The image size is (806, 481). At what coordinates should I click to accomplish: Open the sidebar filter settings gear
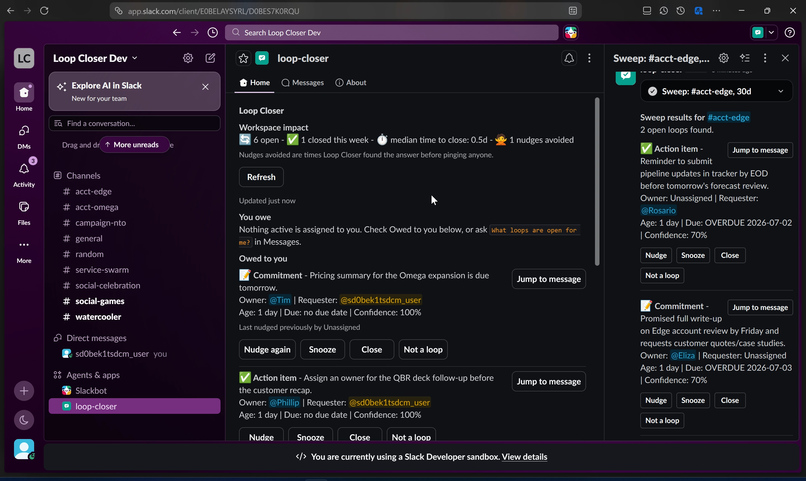pyautogui.click(x=188, y=58)
